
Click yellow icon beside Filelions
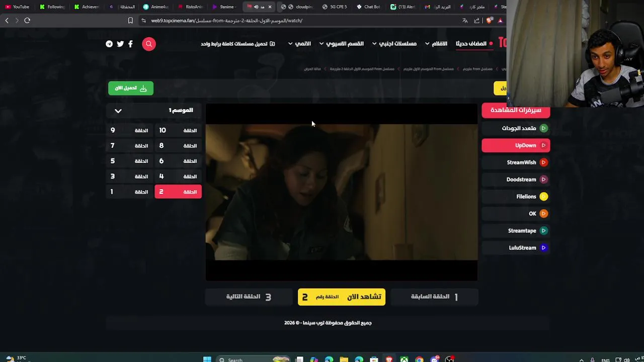coord(543,197)
